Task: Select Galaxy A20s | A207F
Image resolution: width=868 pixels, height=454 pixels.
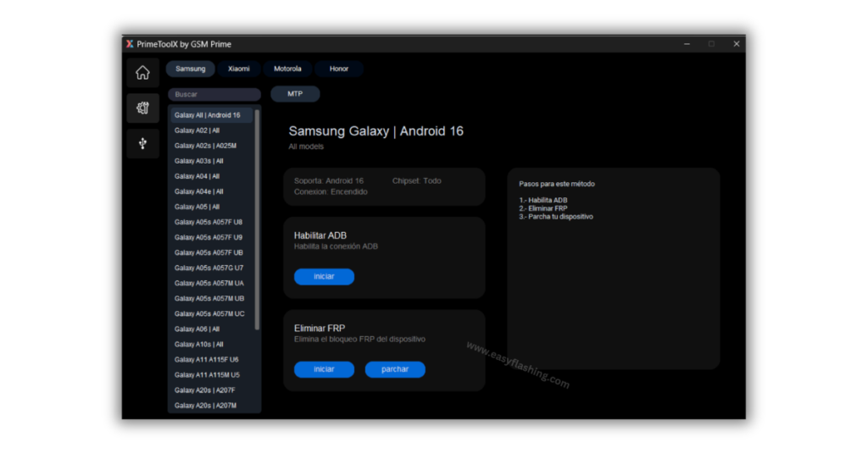Action: 211,390
